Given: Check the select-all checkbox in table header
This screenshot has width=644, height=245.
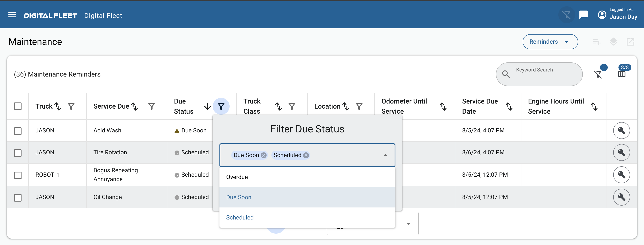Looking at the screenshot, I should 18,106.
